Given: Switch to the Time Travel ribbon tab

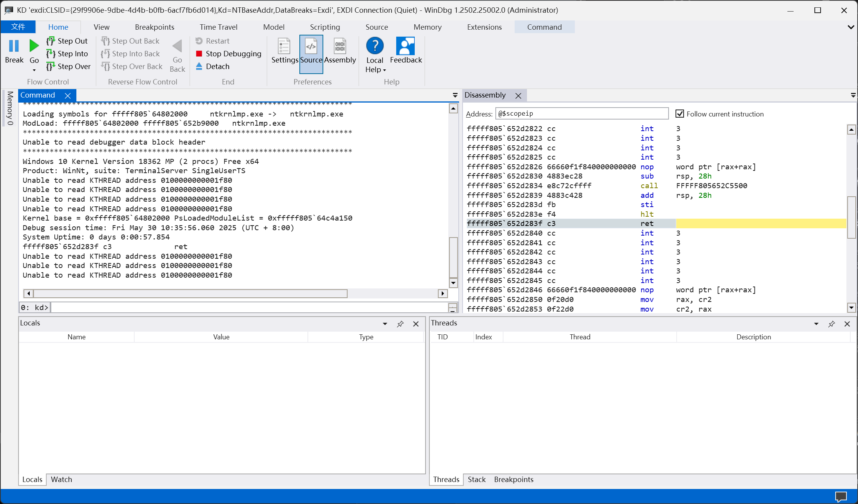Looking at the screenshot, I should pos(218,27).
